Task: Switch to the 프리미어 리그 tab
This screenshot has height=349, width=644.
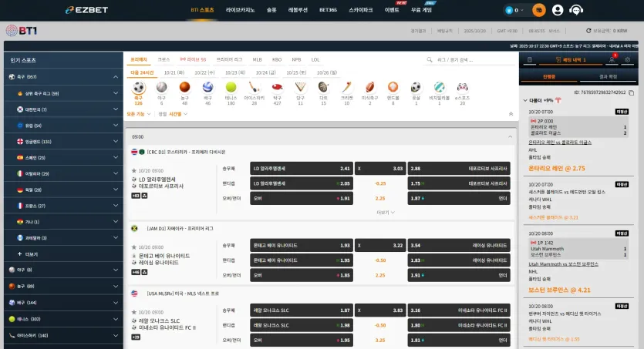Action: [x=229, y=60]
